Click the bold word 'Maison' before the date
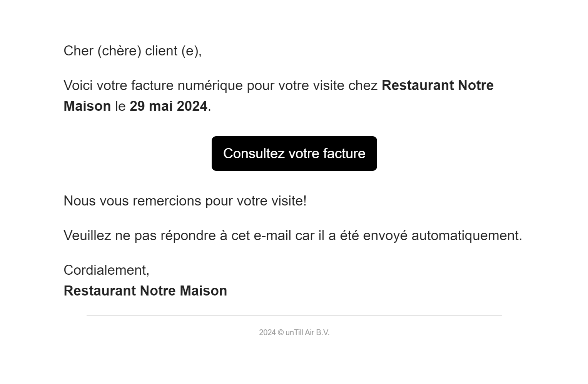This screenshot has width=588, height=384. 87,106
